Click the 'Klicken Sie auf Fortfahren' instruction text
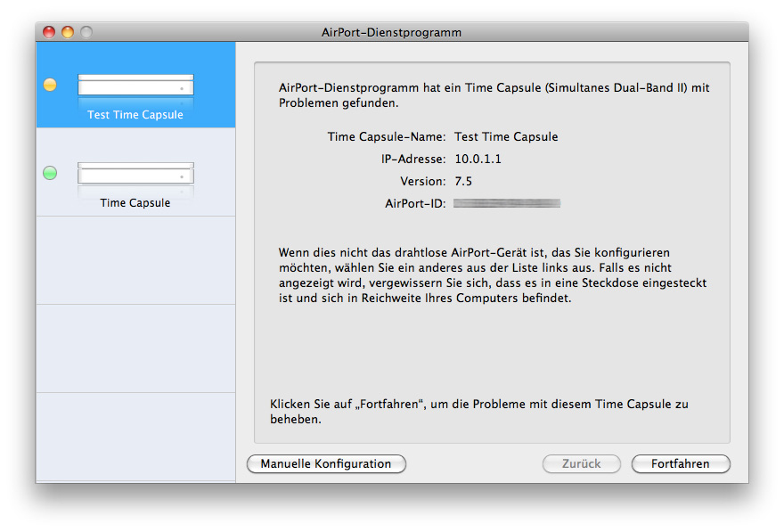Viewport: 784px width, 532px height. click(x=479, y=412)
